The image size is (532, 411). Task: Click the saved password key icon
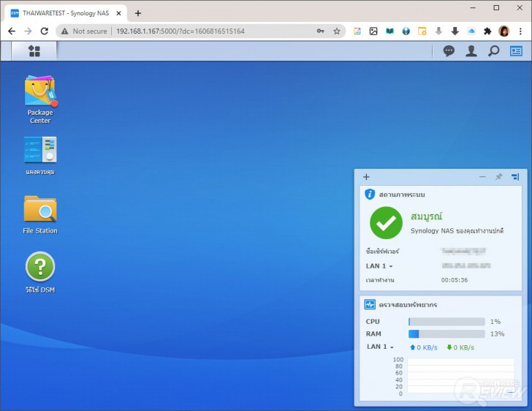(x=320, y=31)
